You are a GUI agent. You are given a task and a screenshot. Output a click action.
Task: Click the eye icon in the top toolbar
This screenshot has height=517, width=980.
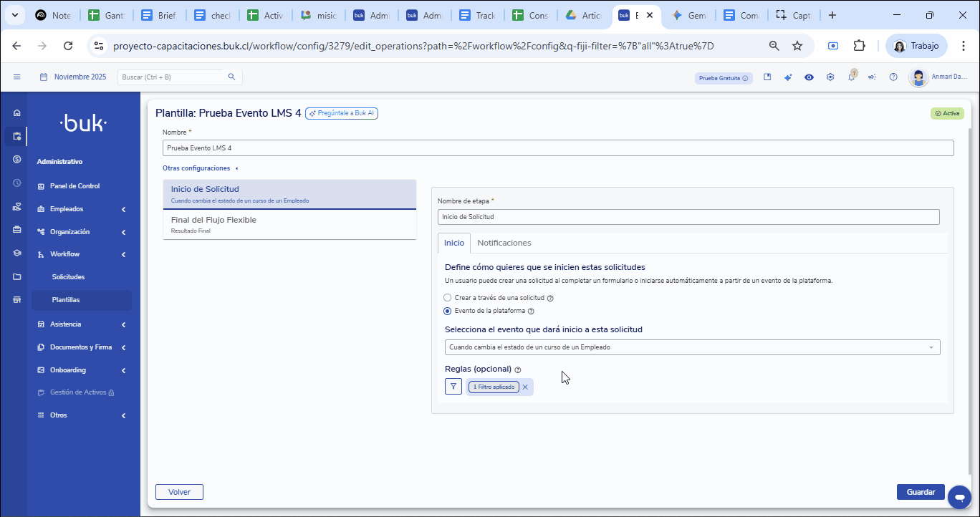click(809, 77)
